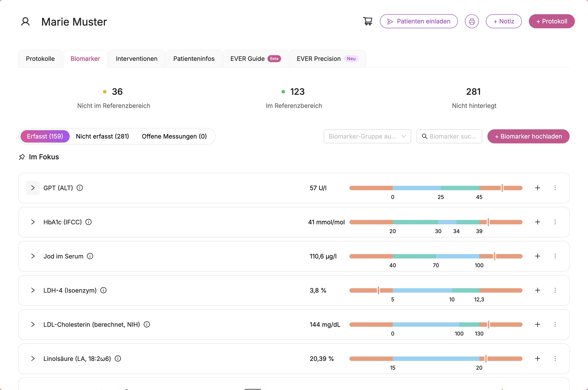Open three-dot menu on Linolsäure row
588x390 pixels.
pyautogui.click(x=555, y=359)
